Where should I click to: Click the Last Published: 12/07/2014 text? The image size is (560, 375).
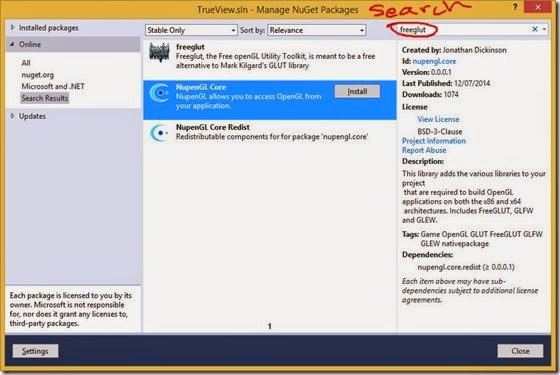pyautogui.click(x=446, y=84)
